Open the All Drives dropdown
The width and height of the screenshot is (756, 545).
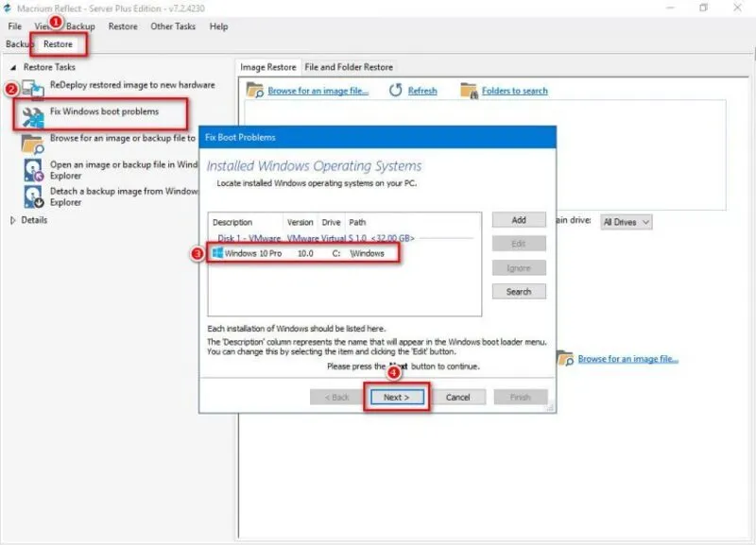(627, 221)
